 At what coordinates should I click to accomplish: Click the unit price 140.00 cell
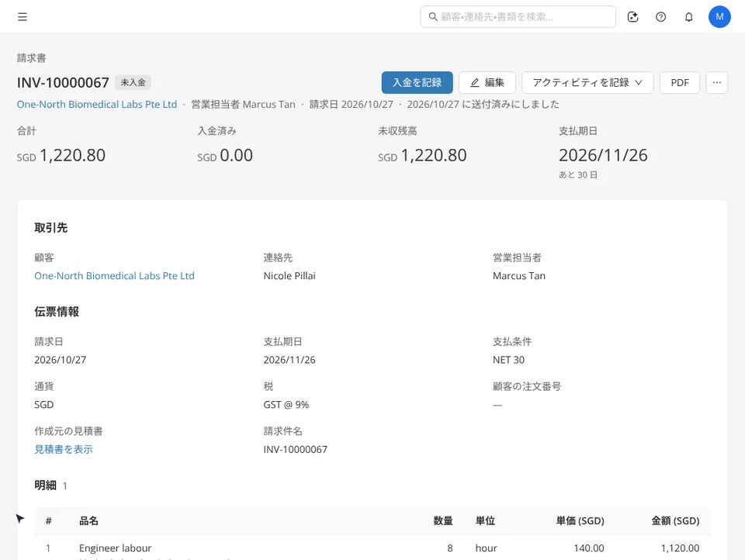coord(589,548)
